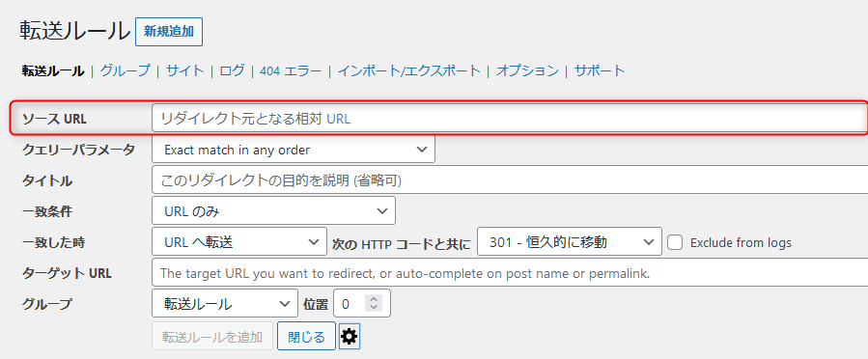Screen dimensions: 868x359
Task: Open the インポート/エクスポート tab
Action: (409, 70)
